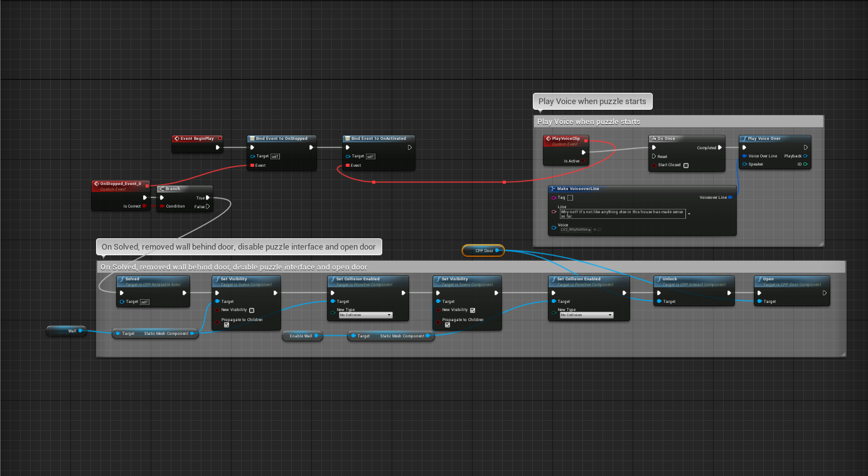Click the Play Voice Over function icon
Viewport: 868px width, 476px height.
[x=744, y=139]
